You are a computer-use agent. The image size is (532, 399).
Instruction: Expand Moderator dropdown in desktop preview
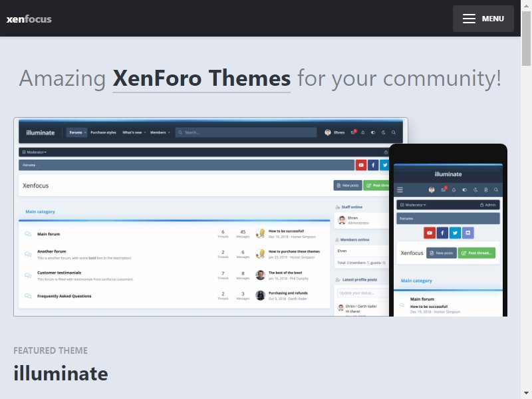[x=35, y=152]
